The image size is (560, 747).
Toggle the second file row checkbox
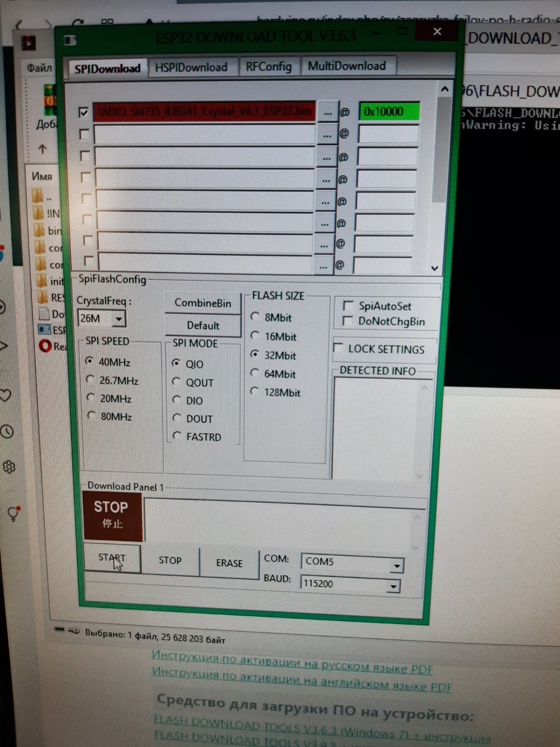85,134
